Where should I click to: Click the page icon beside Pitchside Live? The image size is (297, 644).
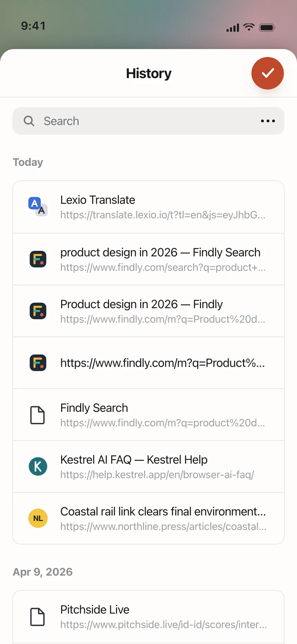pos(38,617)
